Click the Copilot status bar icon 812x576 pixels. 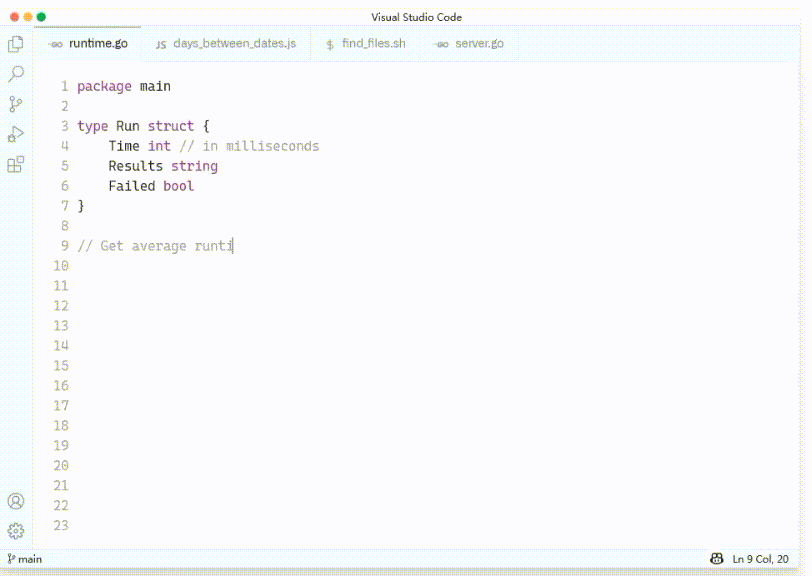click(x=716, y=558)
